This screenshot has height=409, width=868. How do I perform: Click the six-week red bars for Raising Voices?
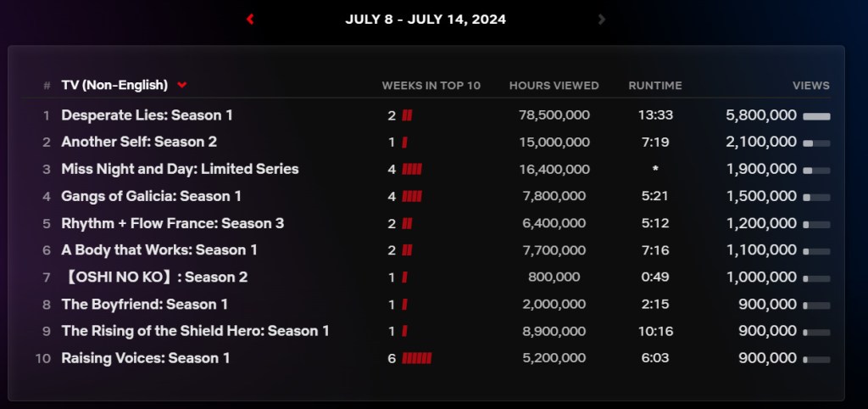(416, 358)
